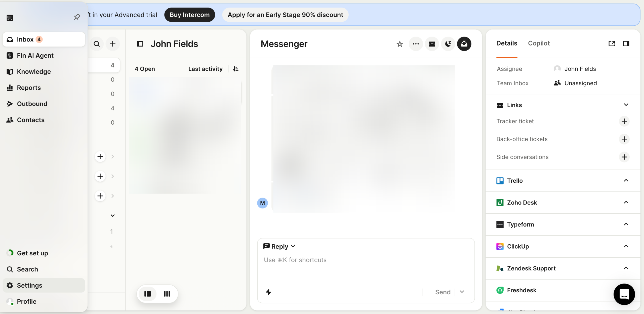Open the Intercom chat launcher
The image size is (644, 314).
click(624, 294)
